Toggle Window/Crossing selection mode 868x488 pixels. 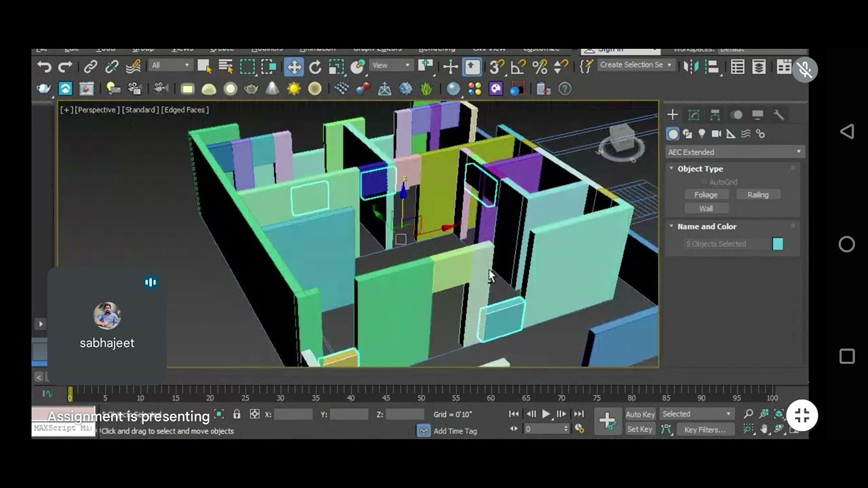(269, 66)
